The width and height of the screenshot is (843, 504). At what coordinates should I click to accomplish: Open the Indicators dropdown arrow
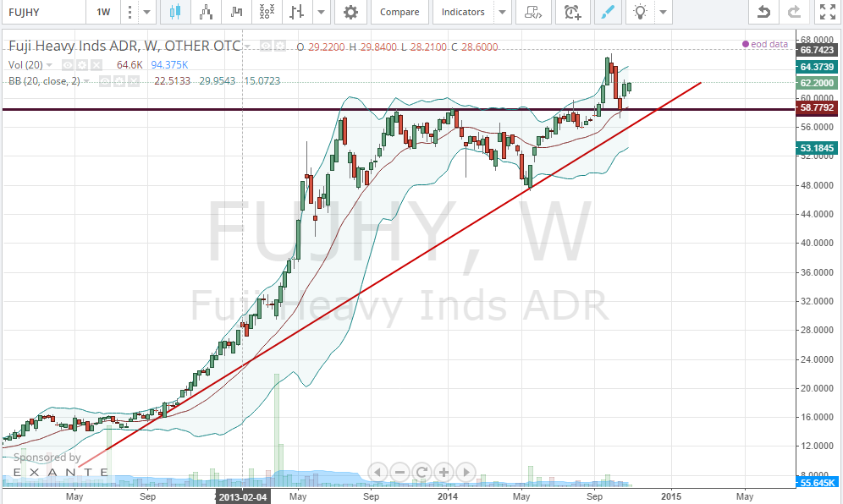[502, 12]
